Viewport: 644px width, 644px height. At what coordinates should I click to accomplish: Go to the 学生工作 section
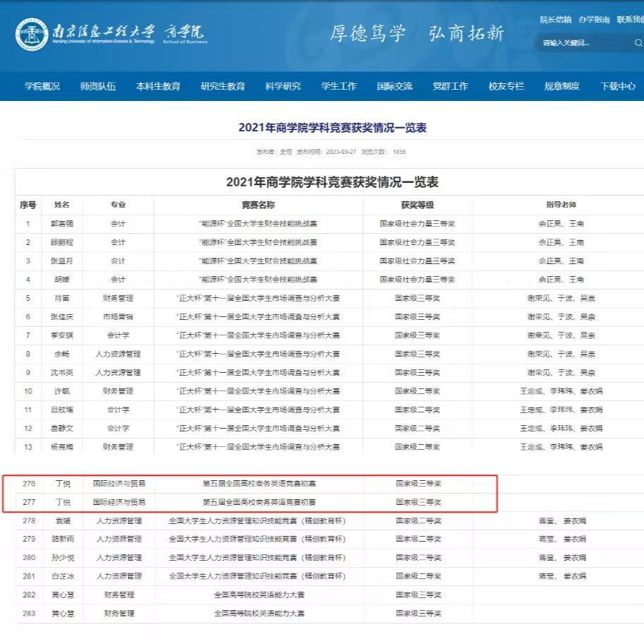pyautogui.click(x=339, y=86)
